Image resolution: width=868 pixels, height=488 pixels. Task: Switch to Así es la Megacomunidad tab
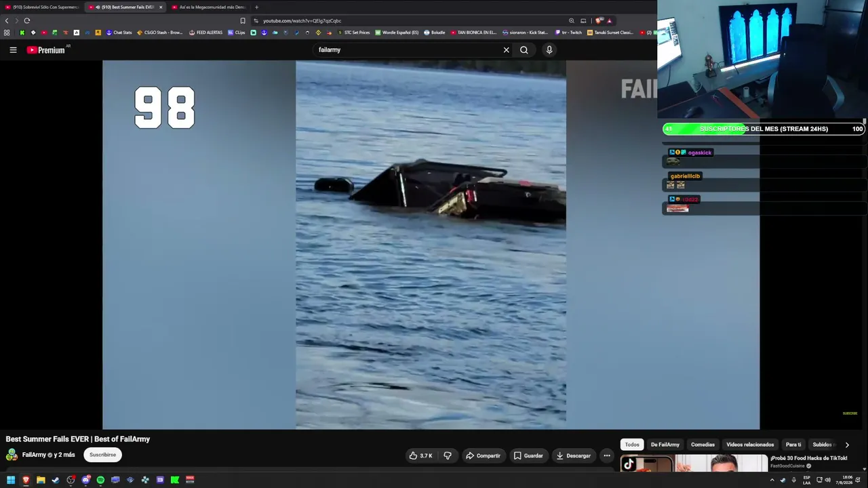point(209,7)
